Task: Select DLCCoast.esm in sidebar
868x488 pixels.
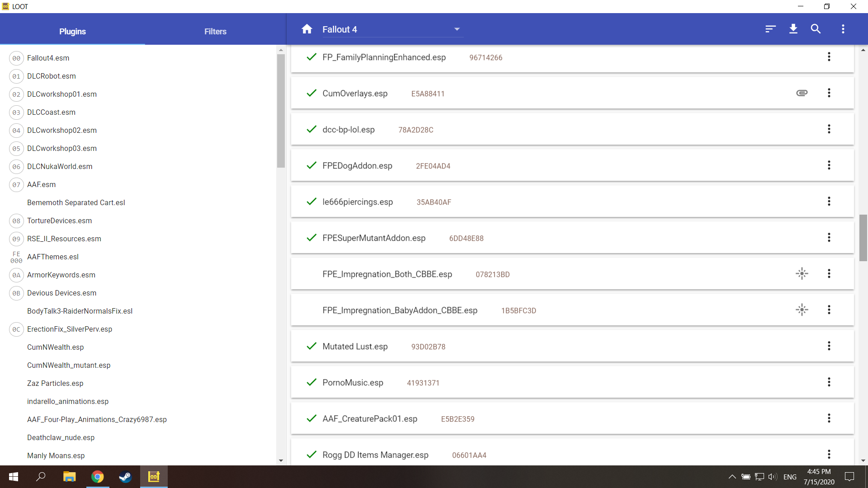Action: tap(51, 112)
